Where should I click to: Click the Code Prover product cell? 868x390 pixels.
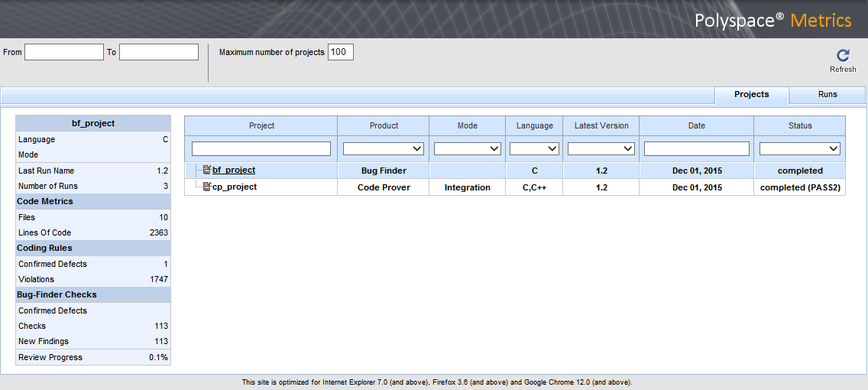click(x=384, y=187)
